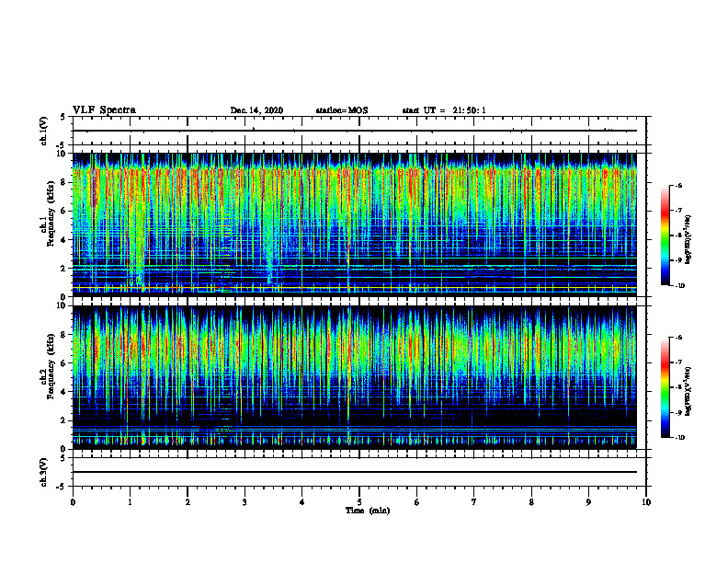Click time axis tick label "3"

[x=245, y=502]
